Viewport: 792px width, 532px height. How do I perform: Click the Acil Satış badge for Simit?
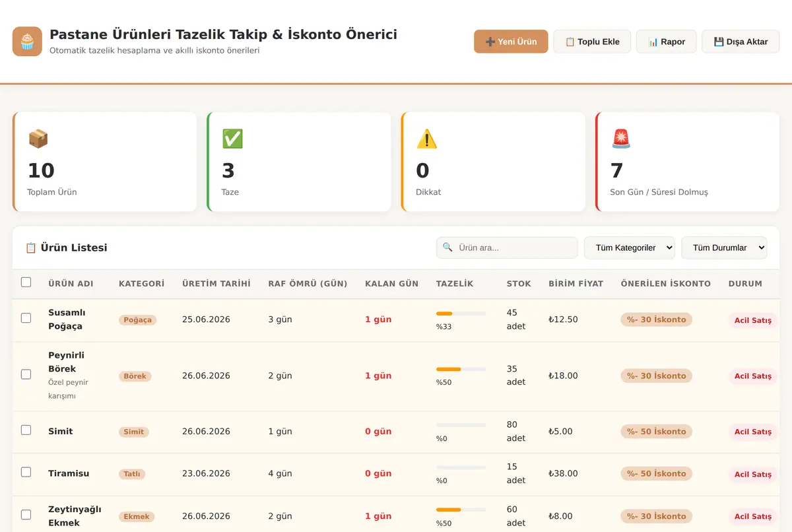[x=753, y=432]
